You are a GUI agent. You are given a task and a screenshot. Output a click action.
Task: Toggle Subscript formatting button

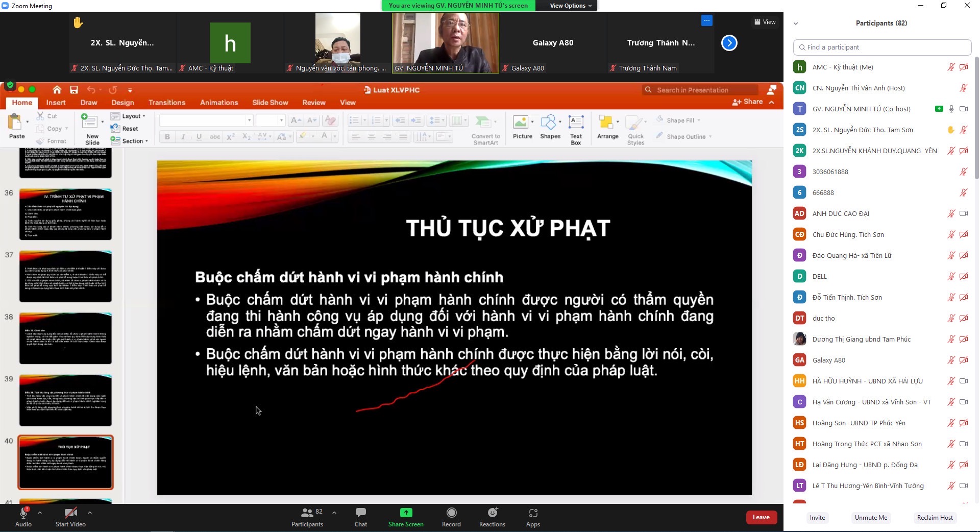coord(247,137)
